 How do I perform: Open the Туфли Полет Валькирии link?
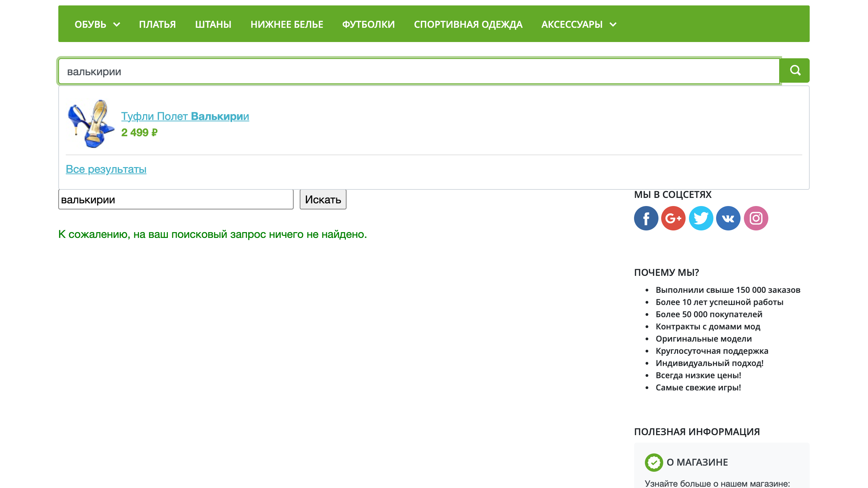point(185,116)
